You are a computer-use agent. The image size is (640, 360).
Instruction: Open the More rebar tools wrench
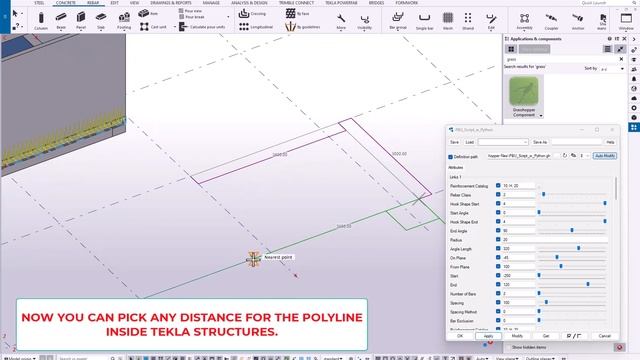coord(341,21)
